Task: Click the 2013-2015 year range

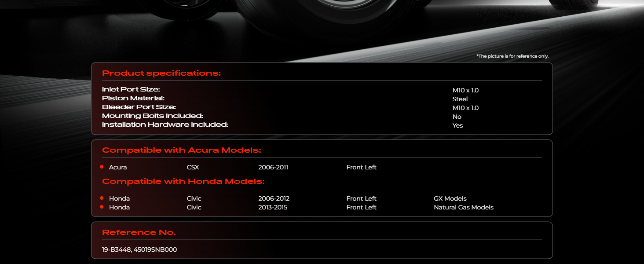Action: [273, 207]
